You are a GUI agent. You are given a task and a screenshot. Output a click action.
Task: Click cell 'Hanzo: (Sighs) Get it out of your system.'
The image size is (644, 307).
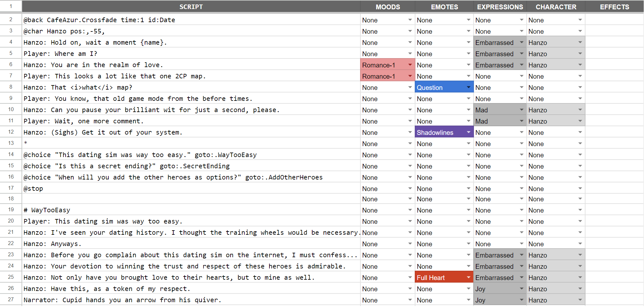(191, 132)
